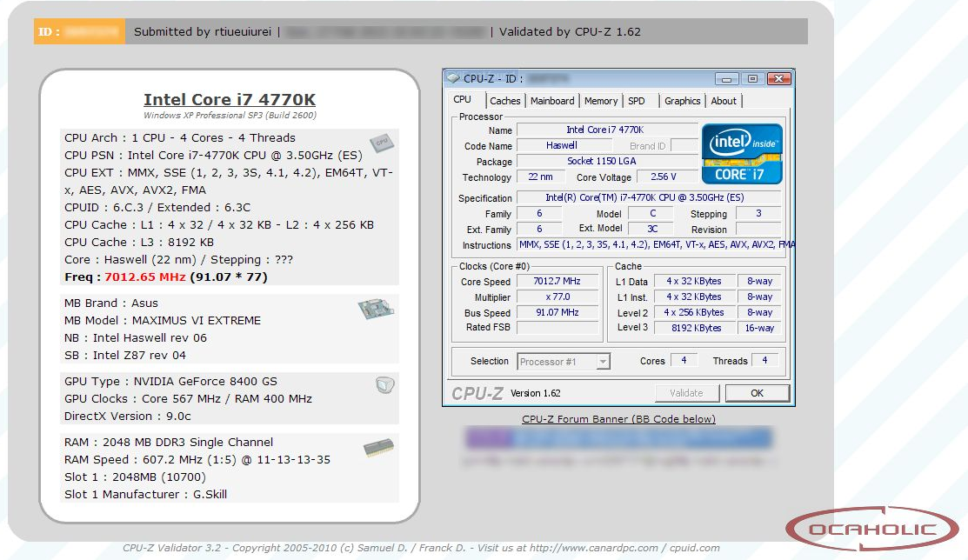Click the empty Rated FSB field
Screen dimensions: 968x560
[x=557, y=327]
